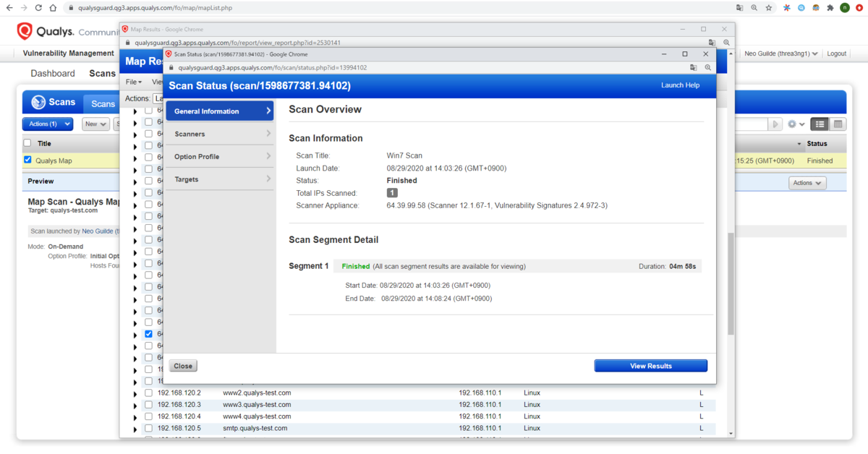This screenshot has height=454, width=868.
Task: Click the View Results button
Action: coord(651,366)
